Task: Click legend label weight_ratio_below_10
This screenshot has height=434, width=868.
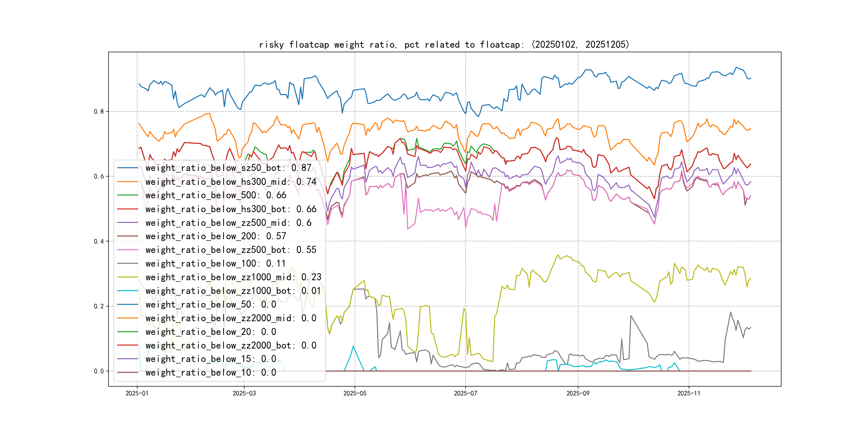Action: [211, 372]
